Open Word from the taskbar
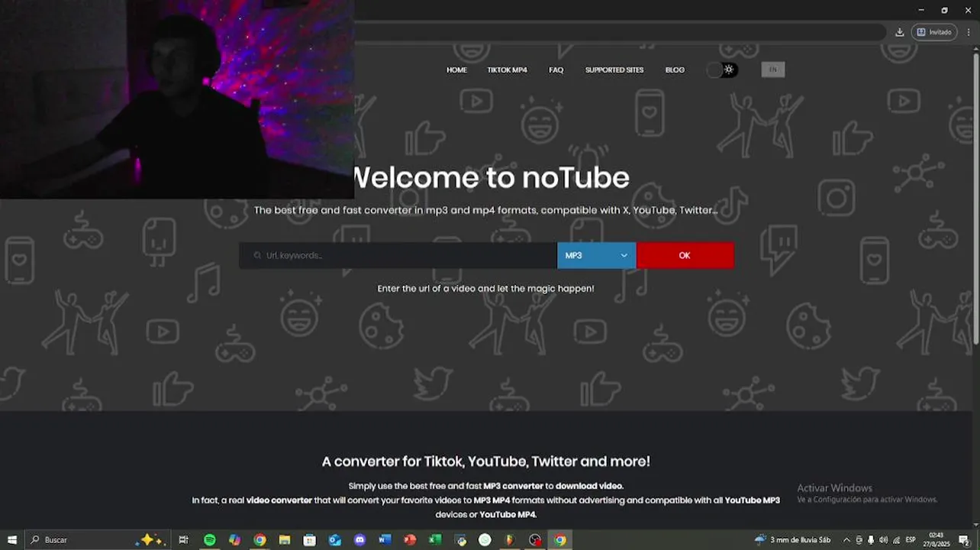Screen dimensions: 980x550 (x=385, y=540)
